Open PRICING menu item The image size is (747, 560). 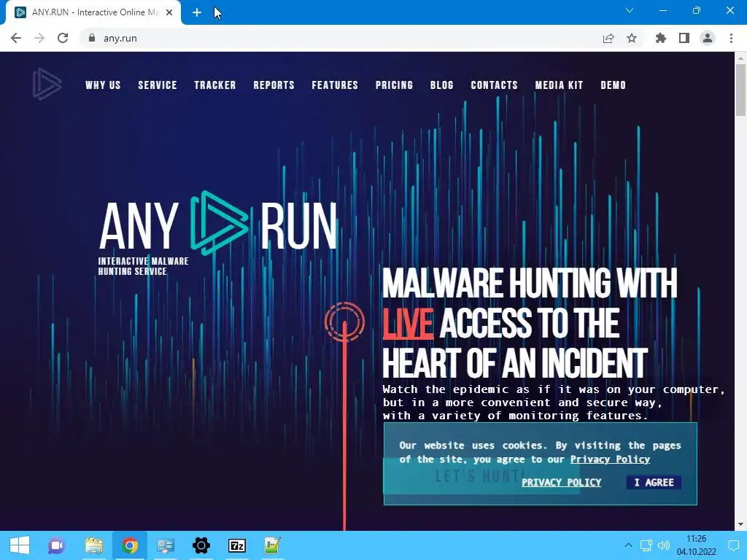[394, 85]
